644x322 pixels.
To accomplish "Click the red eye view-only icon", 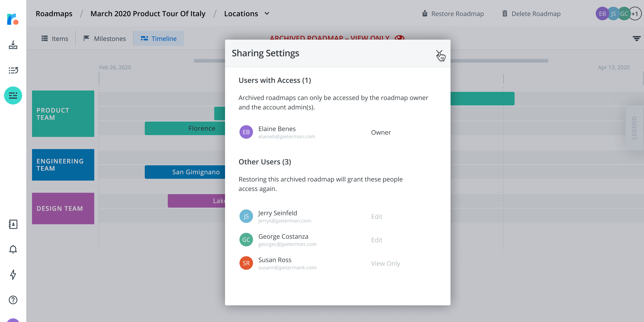I will [x=399, y=38].
